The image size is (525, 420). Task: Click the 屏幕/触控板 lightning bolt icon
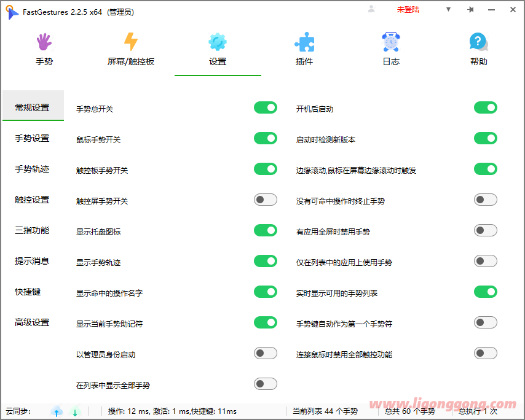(130, 42)
